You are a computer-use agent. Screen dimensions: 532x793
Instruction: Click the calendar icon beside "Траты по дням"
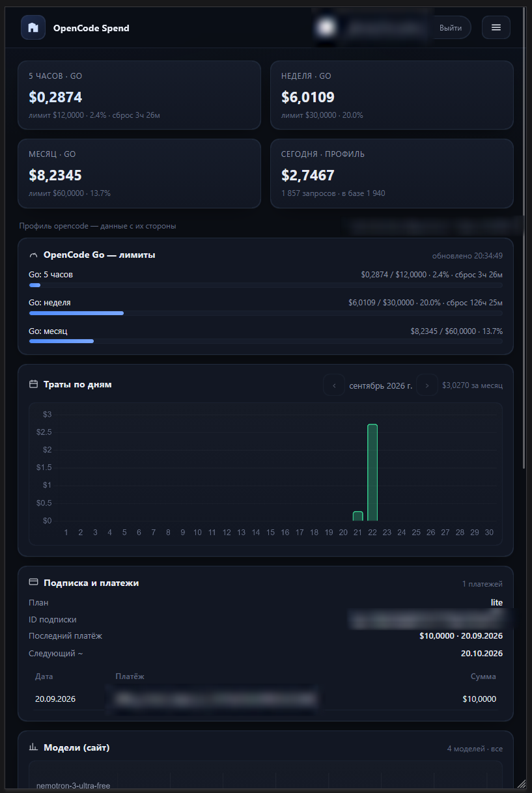34,384
